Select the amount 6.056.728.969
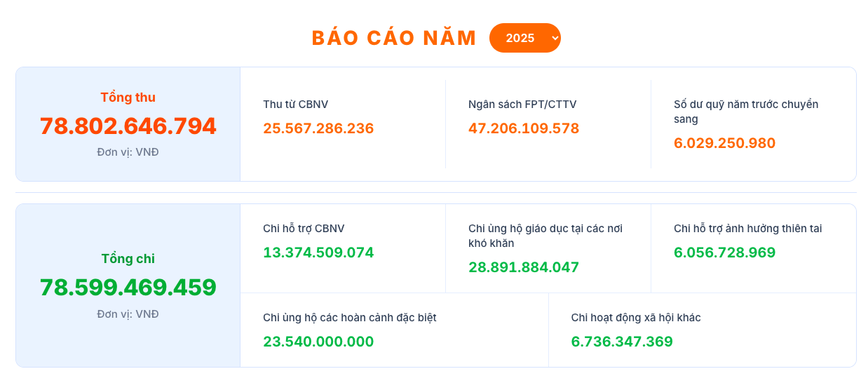The image size is (868, 383). [724, 253]
